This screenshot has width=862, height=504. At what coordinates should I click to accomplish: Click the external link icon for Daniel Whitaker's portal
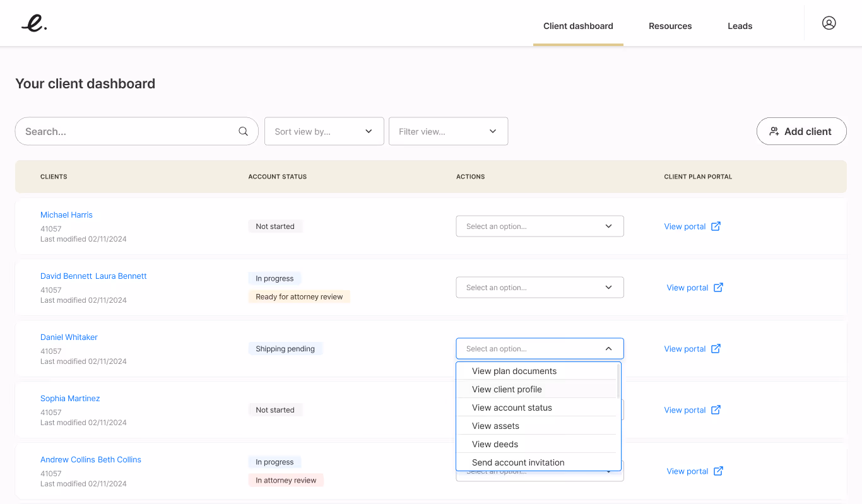click(716, 348)
